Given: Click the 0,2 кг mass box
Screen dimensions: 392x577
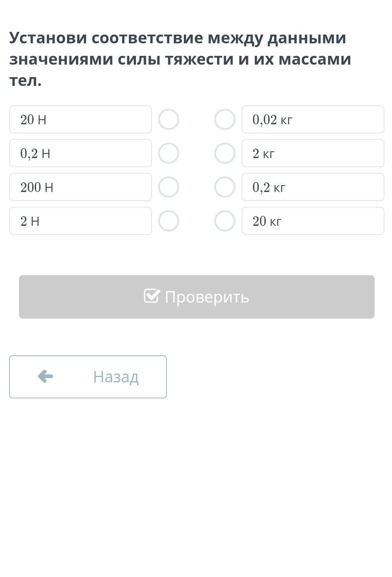Looking at the screenshot, I should [313, 187].
